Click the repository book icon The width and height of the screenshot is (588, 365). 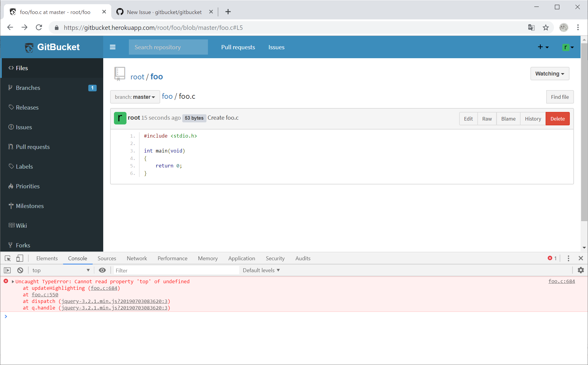coord(119,74)
